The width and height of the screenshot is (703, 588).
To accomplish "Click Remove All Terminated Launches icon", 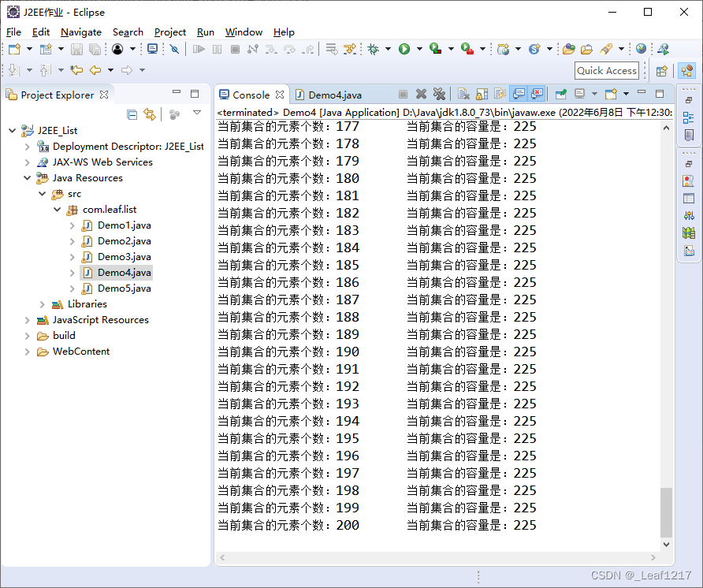I will coord(439,95).
